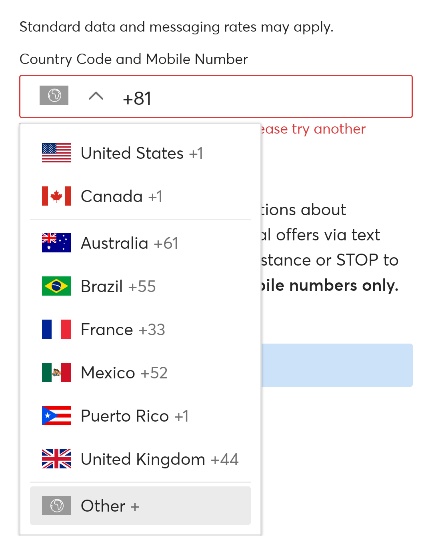Select Brazil +55 entry
This screenshot has height=536, width=432.
click(140, 286)
